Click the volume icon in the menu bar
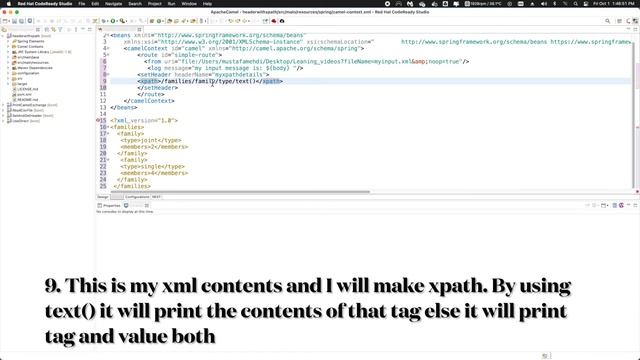This screenshot has width=640, height=360. pyautogui.click(x=544, y=4)
